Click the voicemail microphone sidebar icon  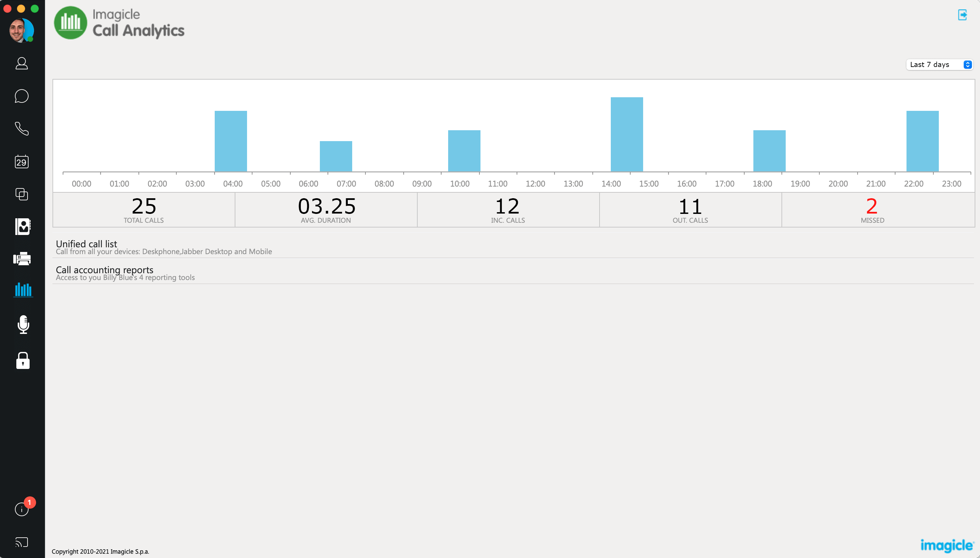pos(22,325)
